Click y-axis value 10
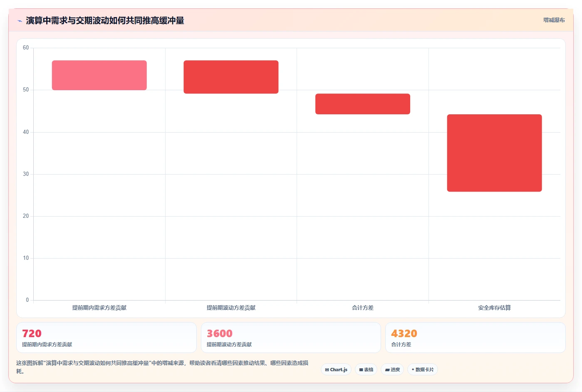This screenshot has width=582, height=392. [26, 258]
